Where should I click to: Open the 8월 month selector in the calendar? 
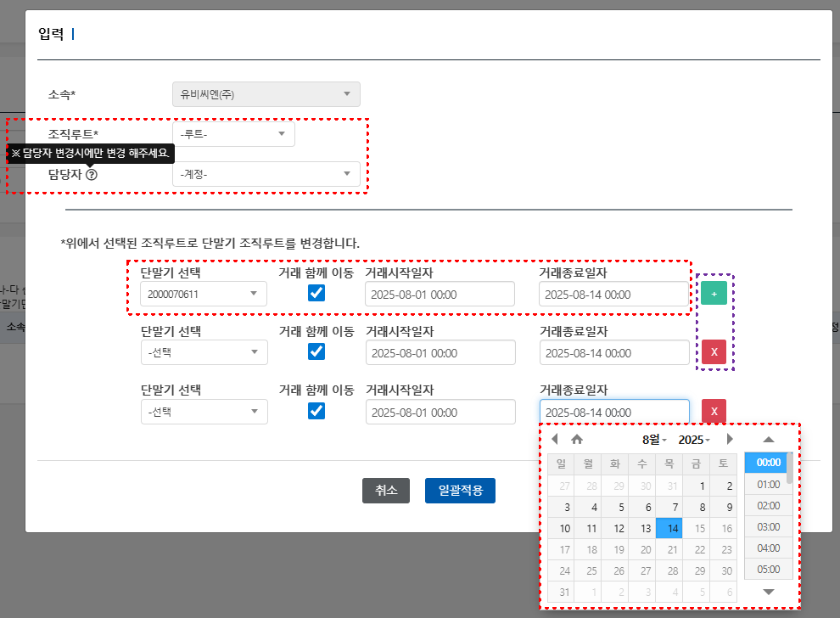coord(652,439)
